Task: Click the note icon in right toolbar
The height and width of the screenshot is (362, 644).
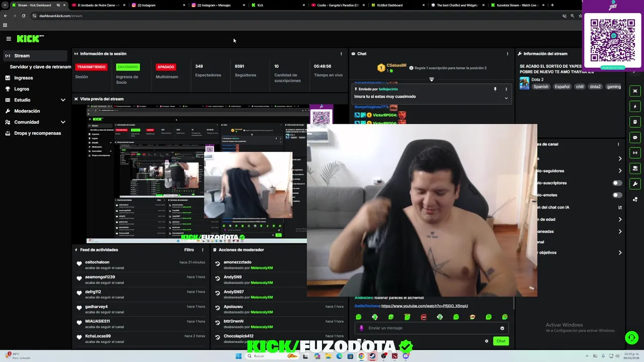Action: pyautogui.click(x=635, y=122)
